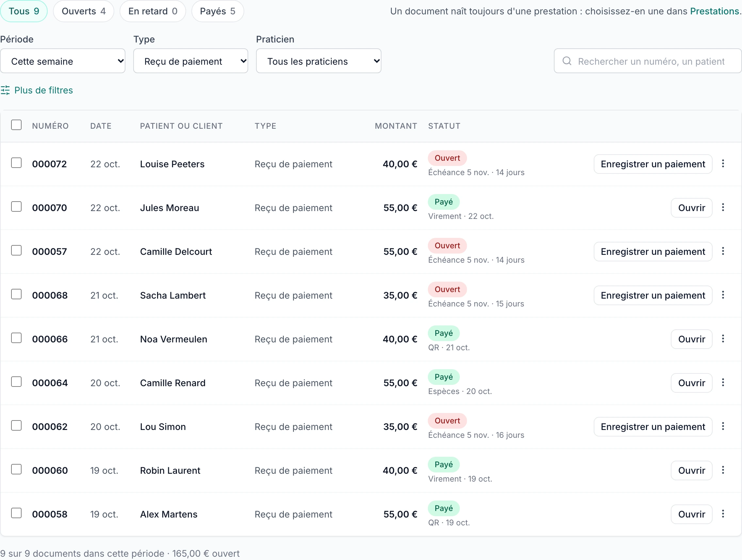Click invoice number 000060

[x=50, y=470]
